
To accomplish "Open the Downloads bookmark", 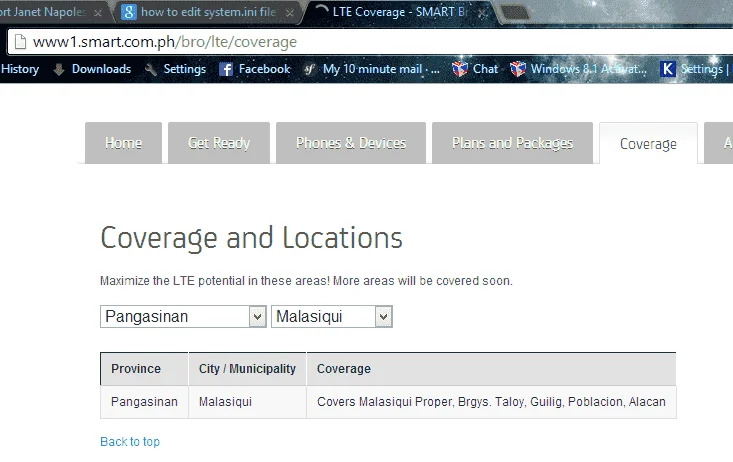I will (92, 69).
